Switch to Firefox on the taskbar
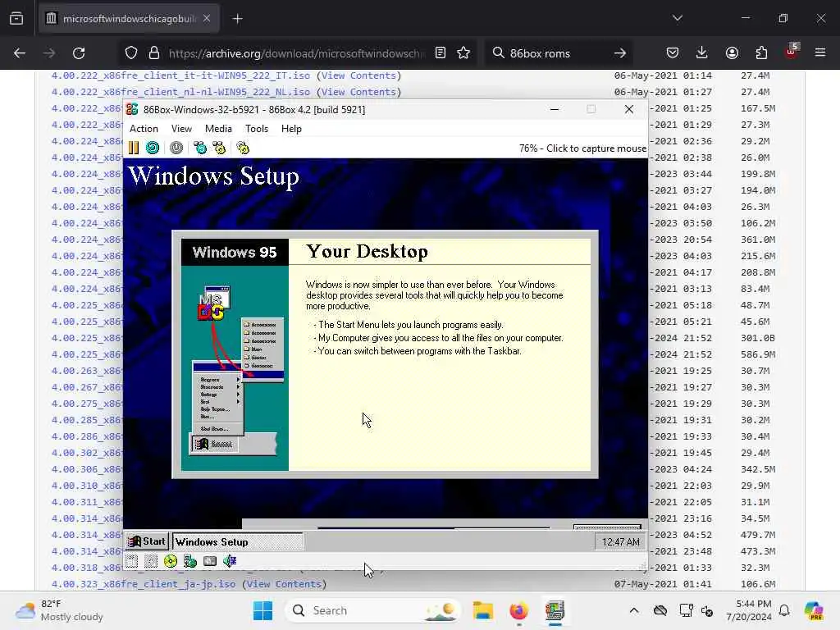The height and width of the screenshot is (630, 840). (x=518, y=610)
